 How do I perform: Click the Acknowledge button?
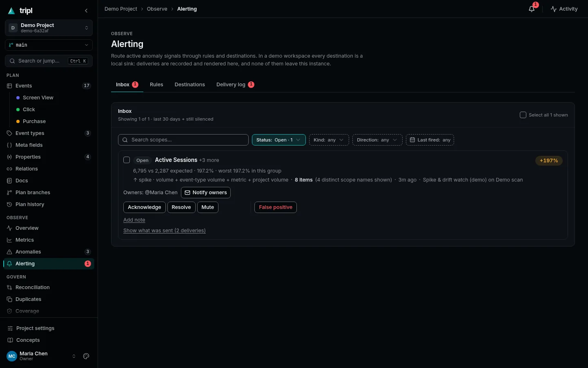click(x=145, y=207)
